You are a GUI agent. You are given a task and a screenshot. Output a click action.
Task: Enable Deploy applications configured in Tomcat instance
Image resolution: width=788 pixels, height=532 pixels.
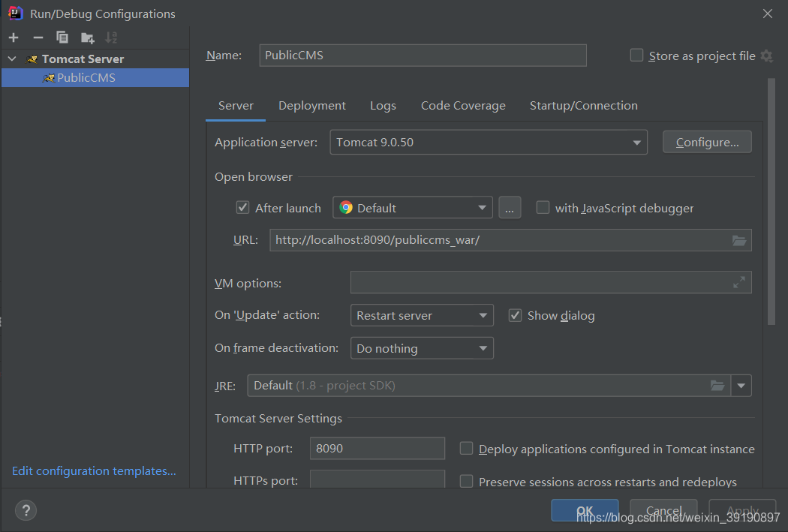pyautogui.click(x=466, y=448)
